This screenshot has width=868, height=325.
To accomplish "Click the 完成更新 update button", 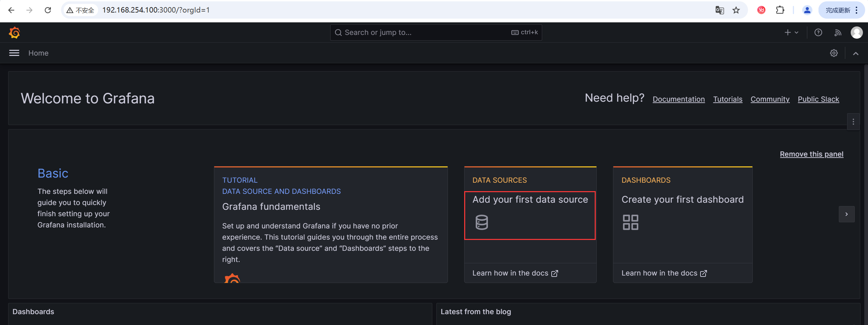I will click(841, 10).
